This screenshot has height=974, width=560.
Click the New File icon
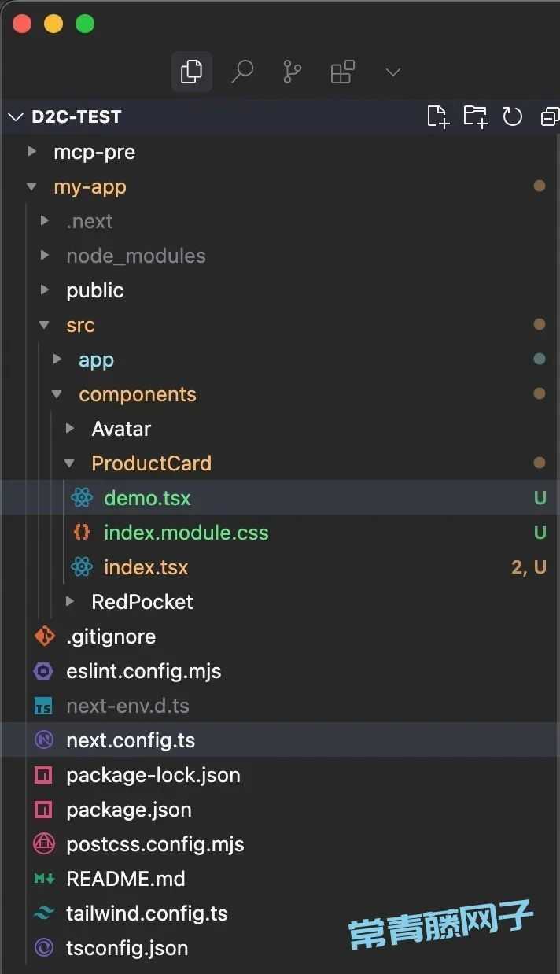click(437, 116)
